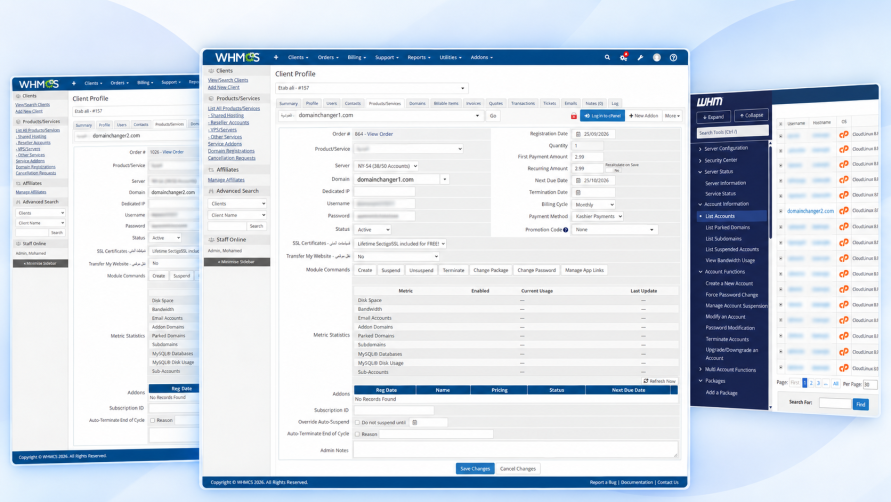Open the SSL Certificates dropdown in center window

click(x=400, y=243)
